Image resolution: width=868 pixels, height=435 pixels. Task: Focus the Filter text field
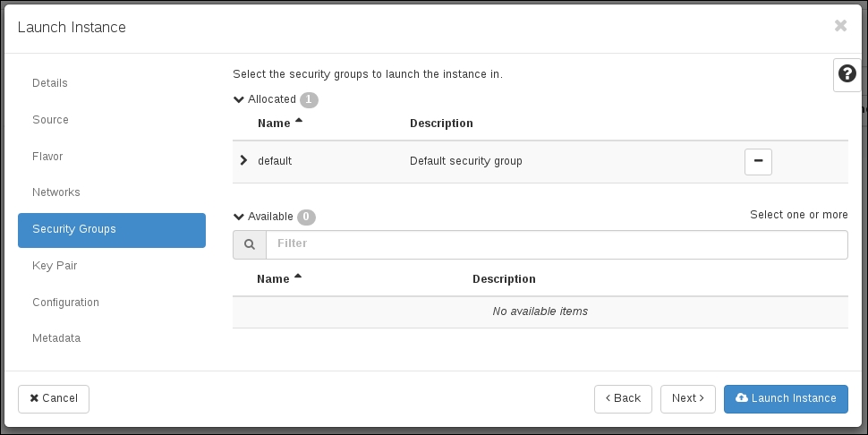point(557,244)
